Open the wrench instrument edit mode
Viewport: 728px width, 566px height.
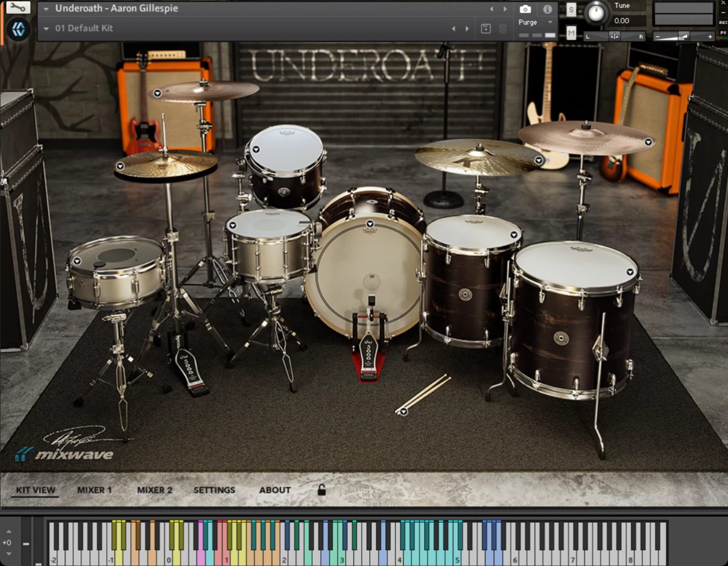(18, 7)
